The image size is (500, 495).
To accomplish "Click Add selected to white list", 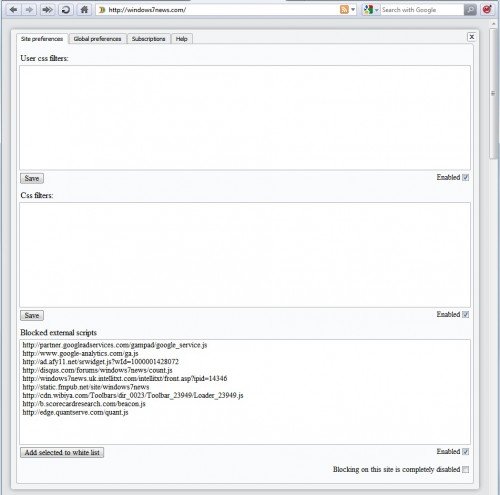I will pos(62,452).
